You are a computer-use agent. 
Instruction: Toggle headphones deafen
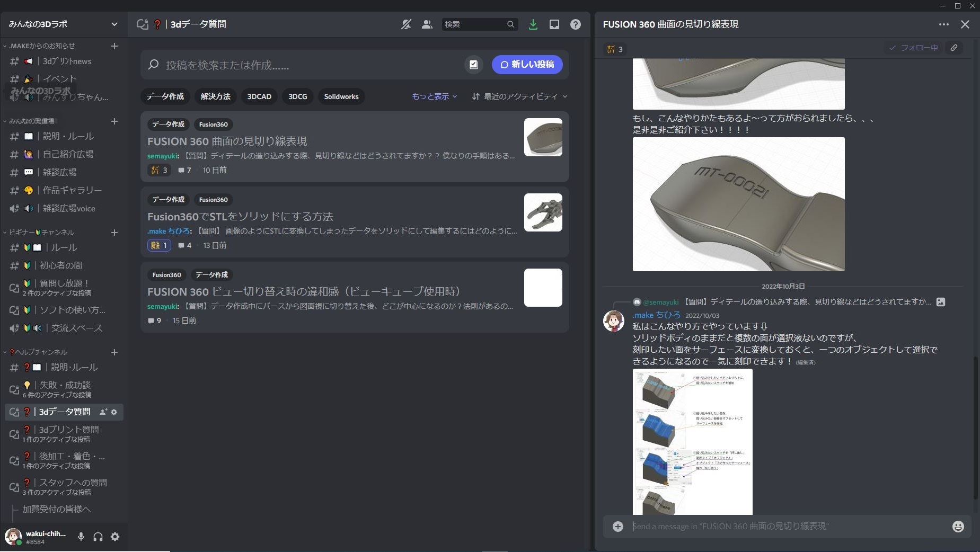(98, 537)
